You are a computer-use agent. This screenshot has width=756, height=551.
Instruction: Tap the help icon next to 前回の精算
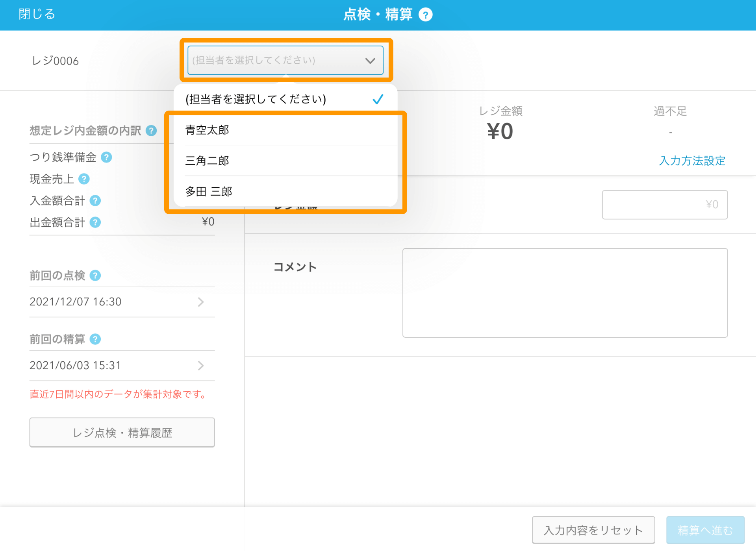[x=95, y=339]
